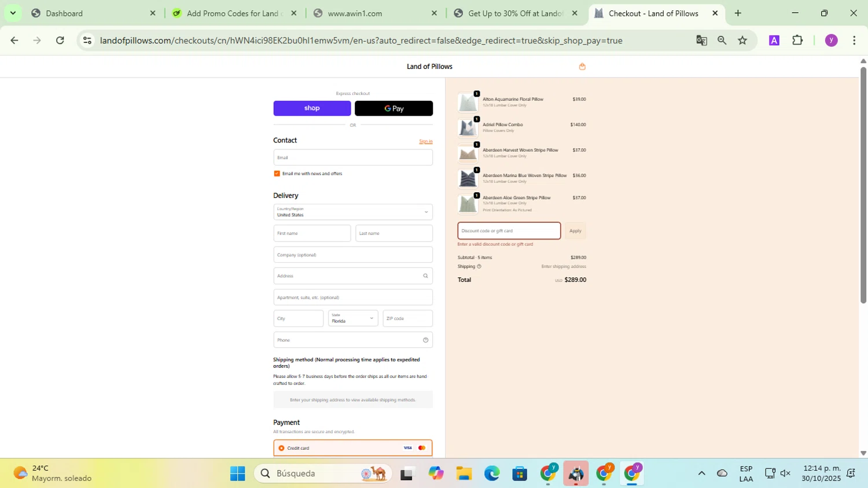Open the notifications bell in system tray

(x=851, y=474)
